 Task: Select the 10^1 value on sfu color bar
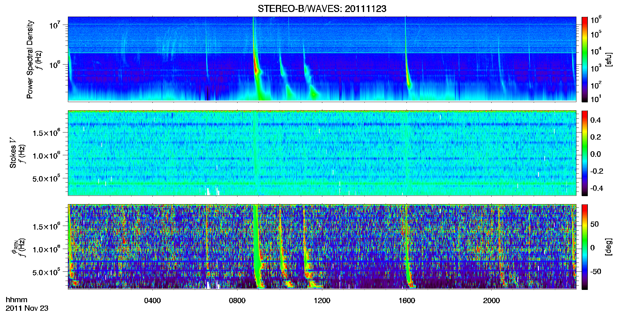coord(596,99)
